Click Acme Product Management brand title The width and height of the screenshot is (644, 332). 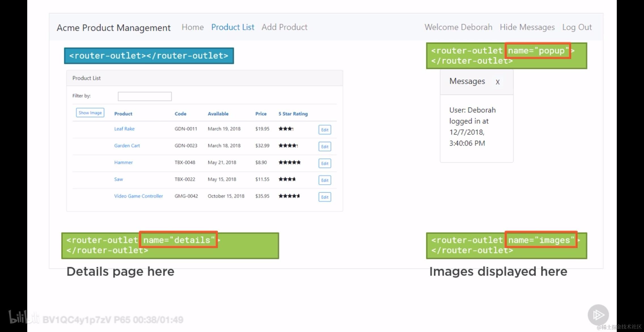(x=114, y=28)
